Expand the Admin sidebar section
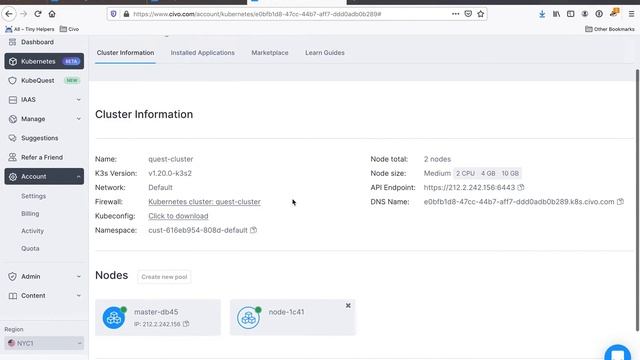This screenshot has height=360, width=640. [x=44, y=276]
